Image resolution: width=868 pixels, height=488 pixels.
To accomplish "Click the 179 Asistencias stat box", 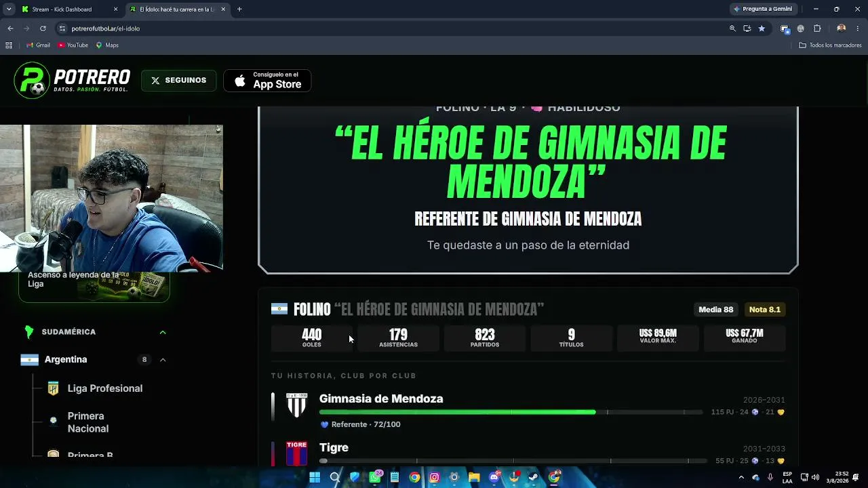I will [398, 338].
